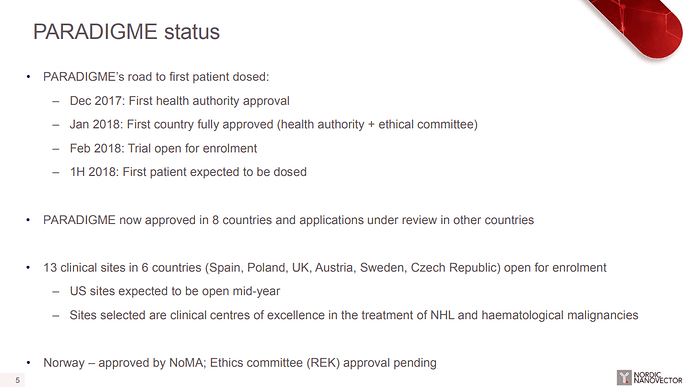
Task: Click the approved in 8 countries bullet
Action: pos(288,220)
